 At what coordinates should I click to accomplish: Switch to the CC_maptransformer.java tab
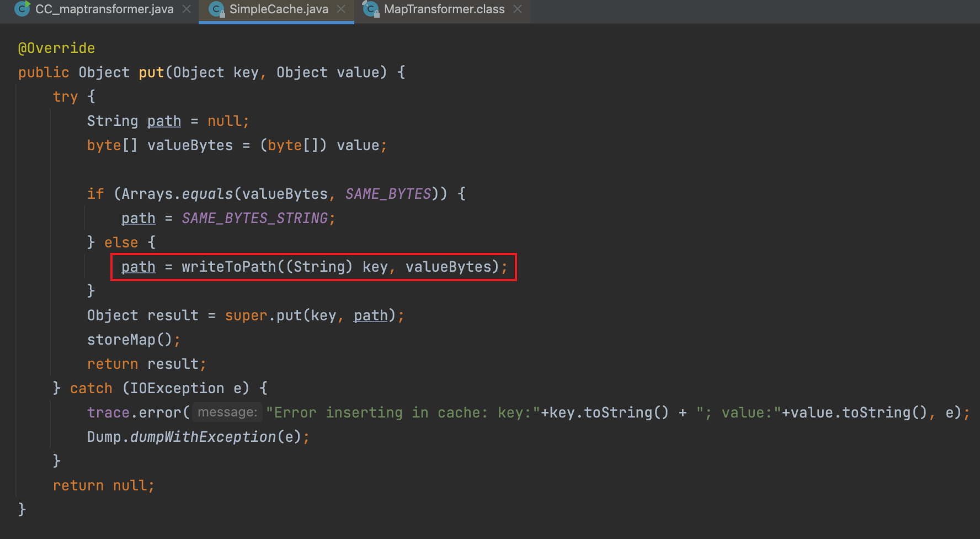(104, 9)
